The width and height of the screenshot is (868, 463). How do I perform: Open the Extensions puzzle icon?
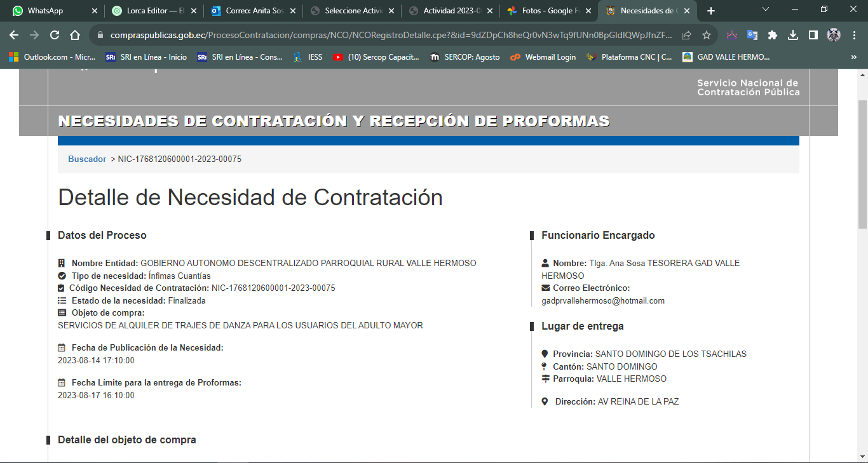(x=773, y=36)
